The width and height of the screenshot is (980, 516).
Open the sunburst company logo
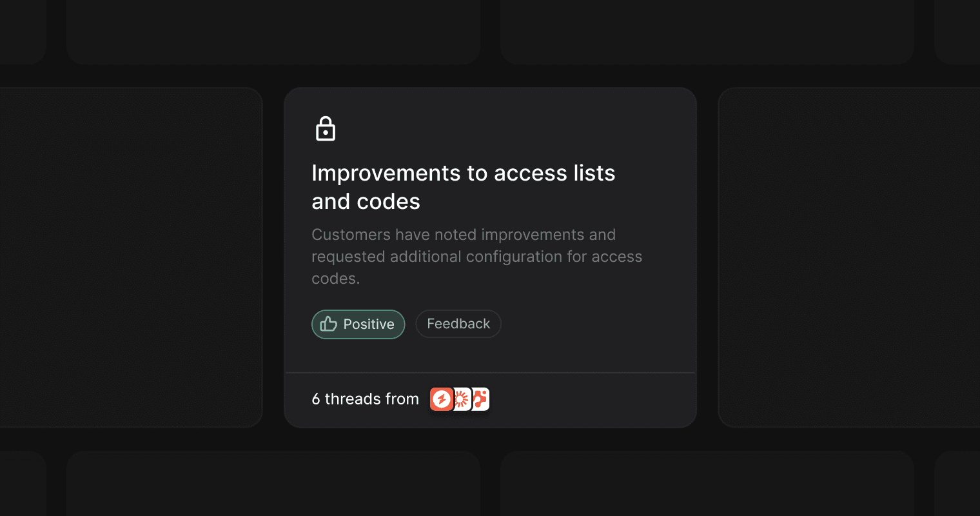tap(462, 399)
